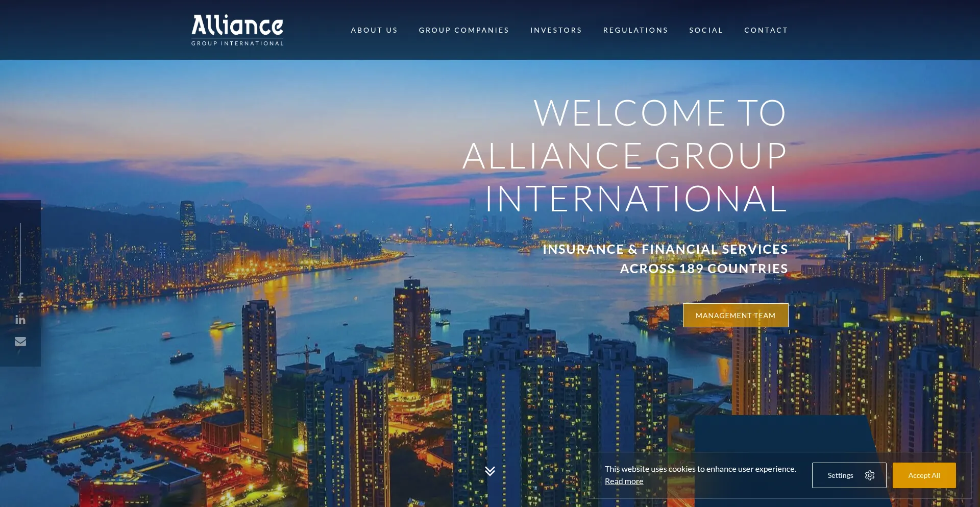Click the MANAGEMENT TEAM button
980x507 pixels.
pos(735,315)
